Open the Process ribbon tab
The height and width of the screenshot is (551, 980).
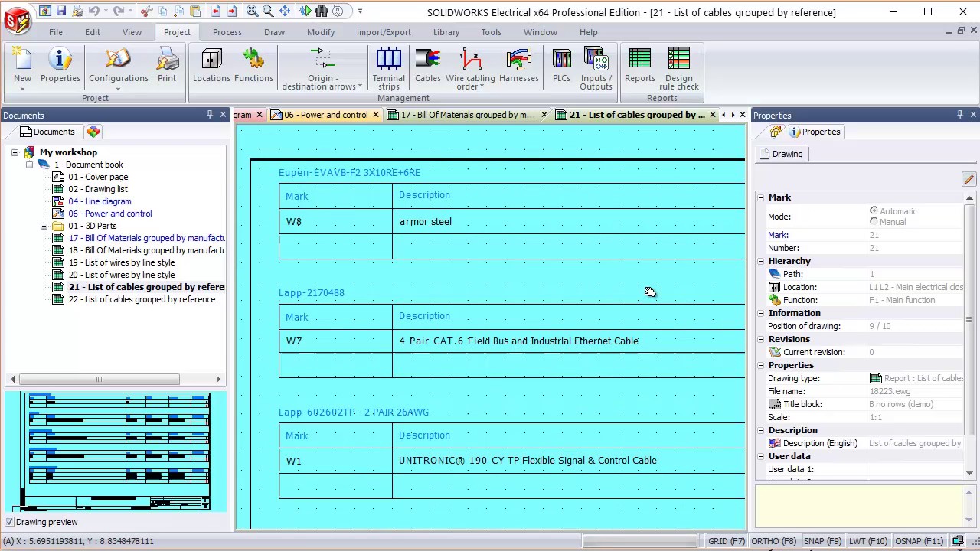[x=227, y=32]
